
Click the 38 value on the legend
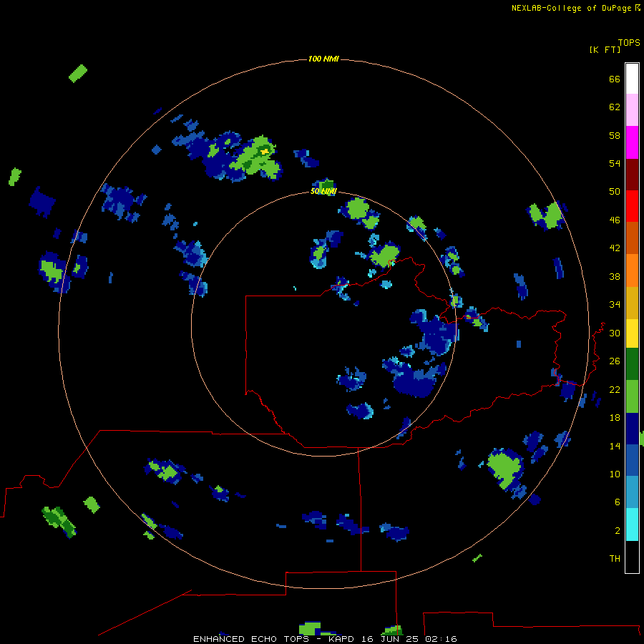tap(615, 276)
